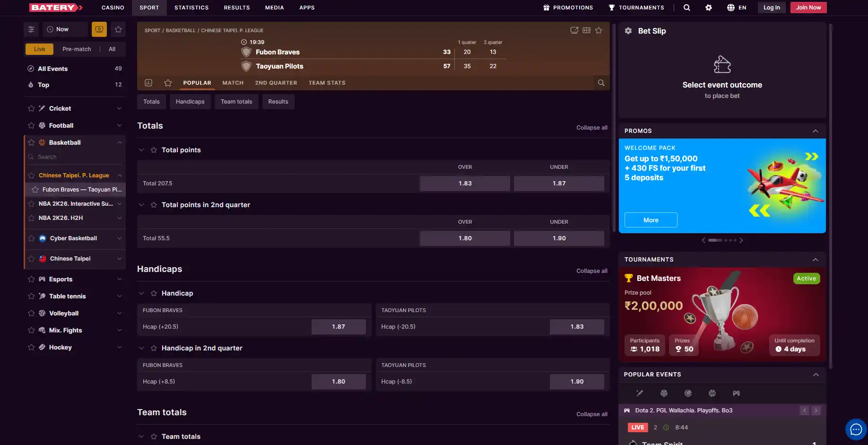This screenshot has height=445, width=868.
Task: Favorite the Esports sport star
Action: pyautogui.click(x=31, y=279)
